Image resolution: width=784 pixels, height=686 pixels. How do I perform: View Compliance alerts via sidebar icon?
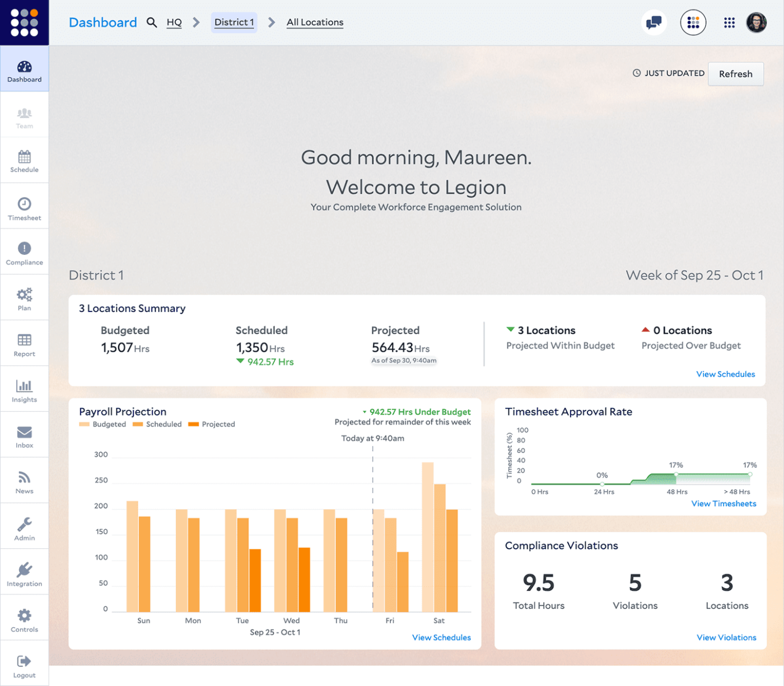tap(24, 251)
